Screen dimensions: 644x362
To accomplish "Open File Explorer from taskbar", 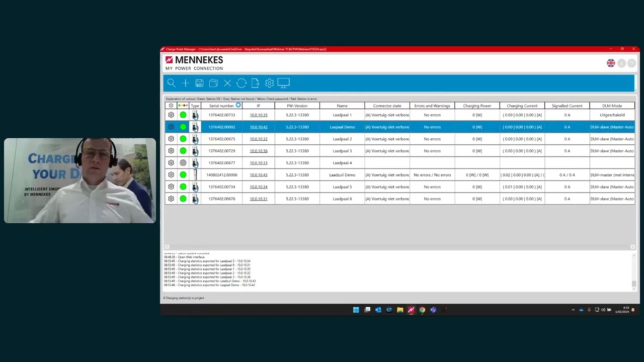I will click(400, 310).
